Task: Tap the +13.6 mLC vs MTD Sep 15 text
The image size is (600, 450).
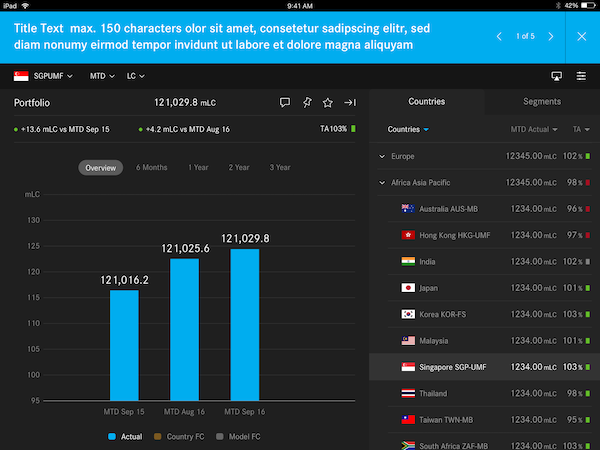Action: 65,129
